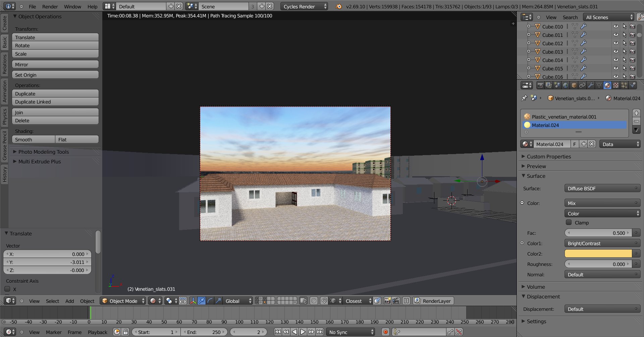Click the Duplicate Linked button
The height and width of the screenshot is (337, 644).
pos(55,102)
